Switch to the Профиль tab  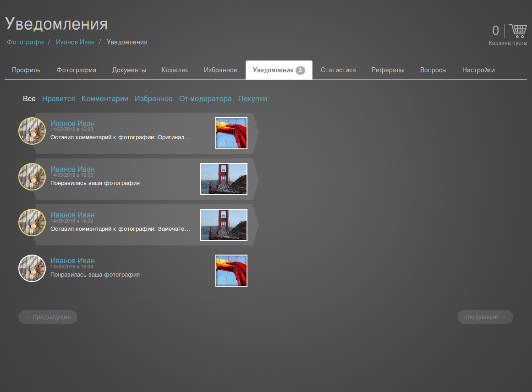click(x=26, y=70)
